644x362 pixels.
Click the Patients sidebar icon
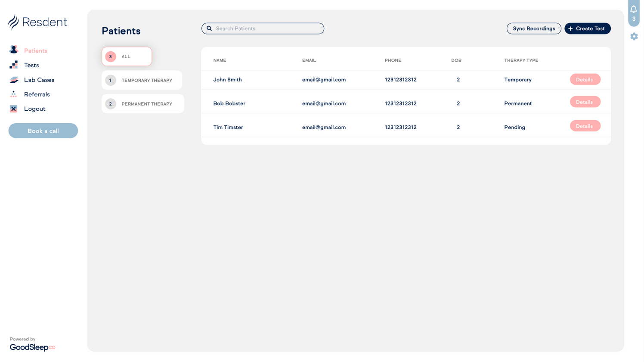click(14, 50)
